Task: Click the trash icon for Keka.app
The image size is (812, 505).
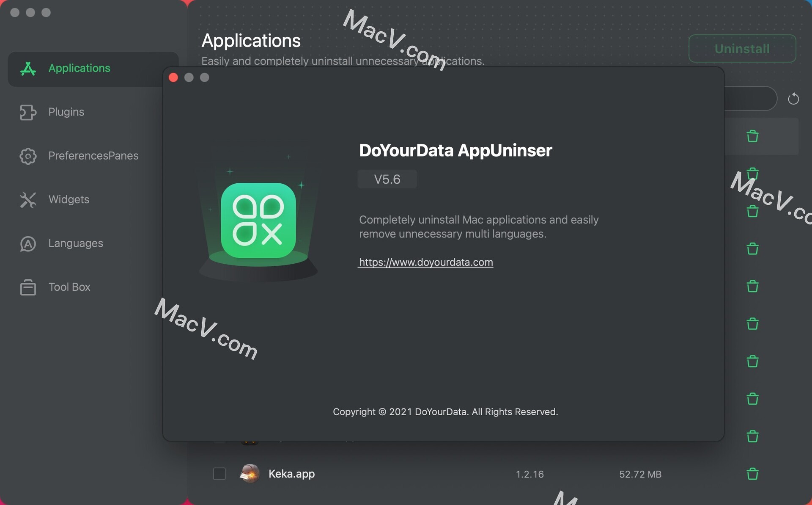Action: tap(752, 474)
